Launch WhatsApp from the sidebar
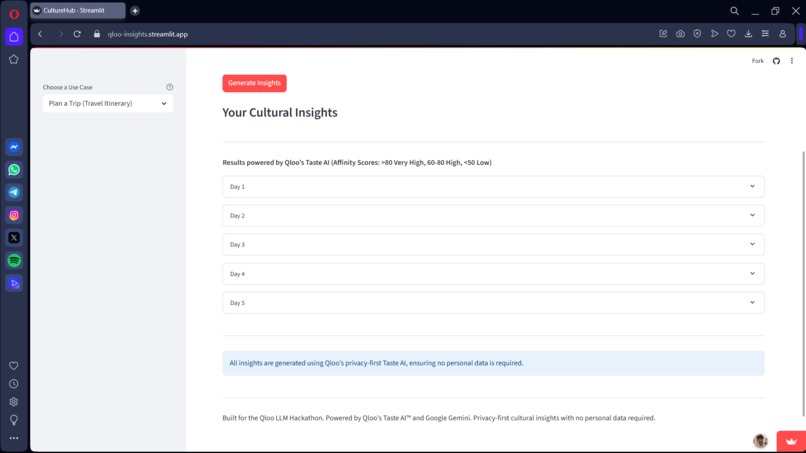Image resolution: width=806 pixels, height=453 pixels. 14,170
